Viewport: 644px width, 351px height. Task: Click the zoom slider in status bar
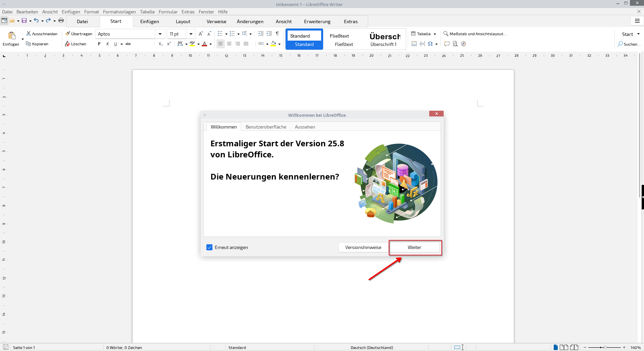pyautogui.click(x=605, y=347)
